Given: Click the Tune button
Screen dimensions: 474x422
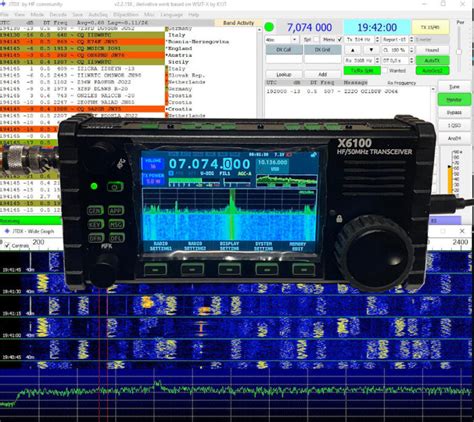Looking at the screenshot, I should (454, 87).
